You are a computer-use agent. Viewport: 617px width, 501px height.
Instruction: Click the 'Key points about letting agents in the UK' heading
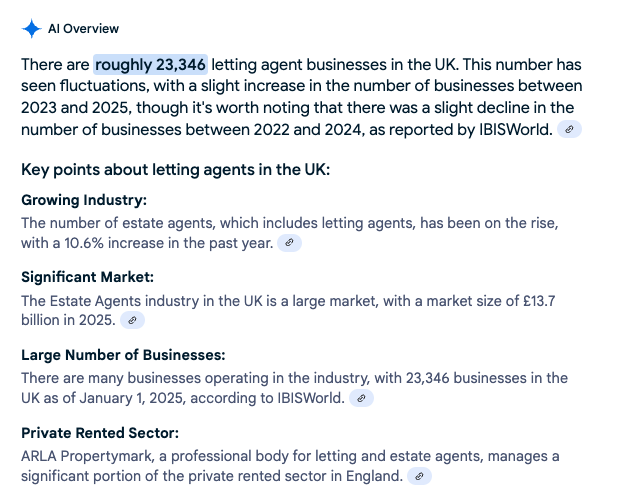coord(175,170)
